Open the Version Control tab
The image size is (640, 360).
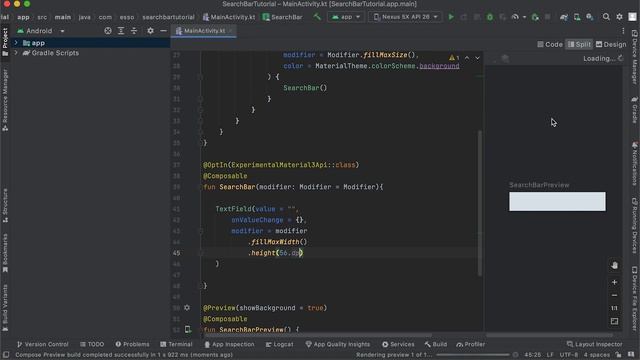[42, 344]
